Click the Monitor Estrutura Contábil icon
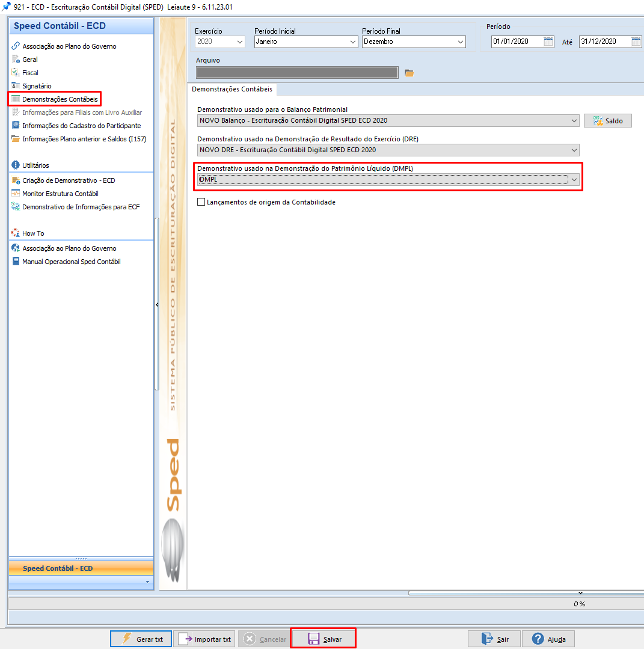644x649 pixels. tap(16, 193)
